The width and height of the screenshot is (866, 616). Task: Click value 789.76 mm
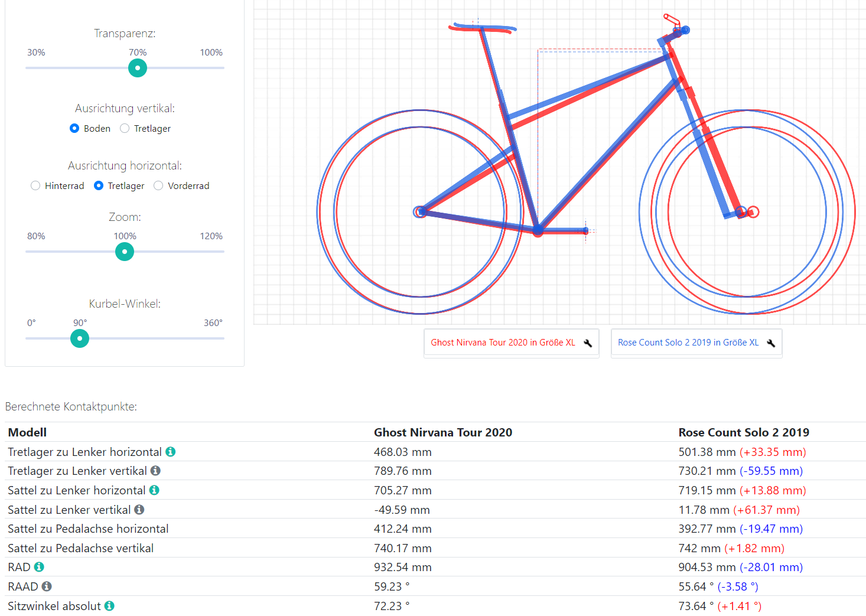(x=403, y=471)
